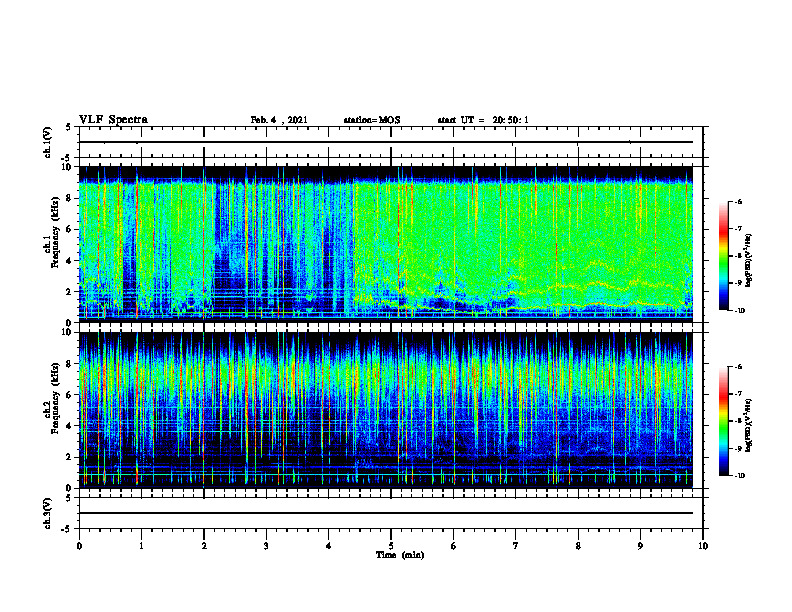This screenshot has height=612, width=792.
Task: Click the "-10" label on lower color scale
Action: tap(739, 476)
